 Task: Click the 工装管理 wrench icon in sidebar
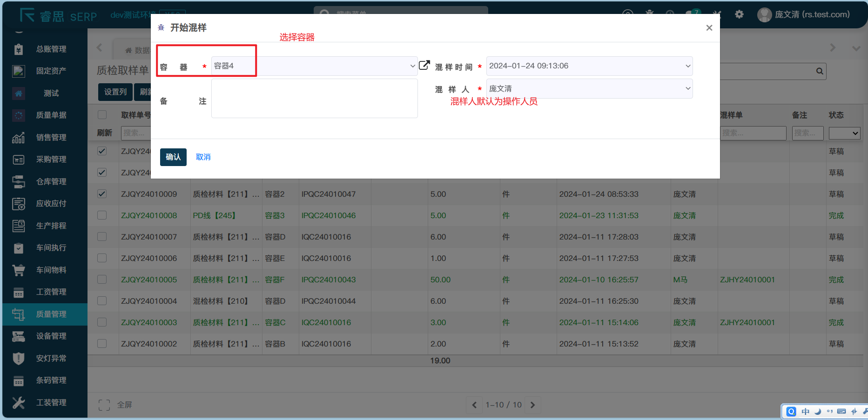click(19, 402)
